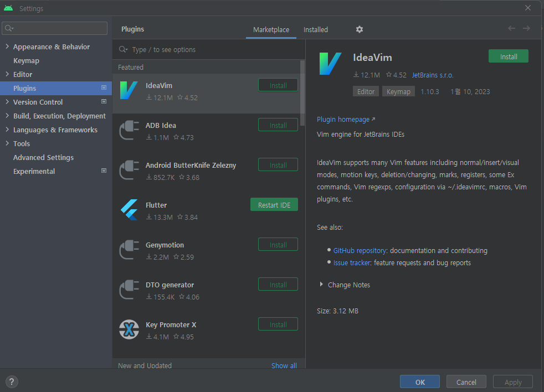
Task: Navigate forward with right arrow
Action: 526,28
